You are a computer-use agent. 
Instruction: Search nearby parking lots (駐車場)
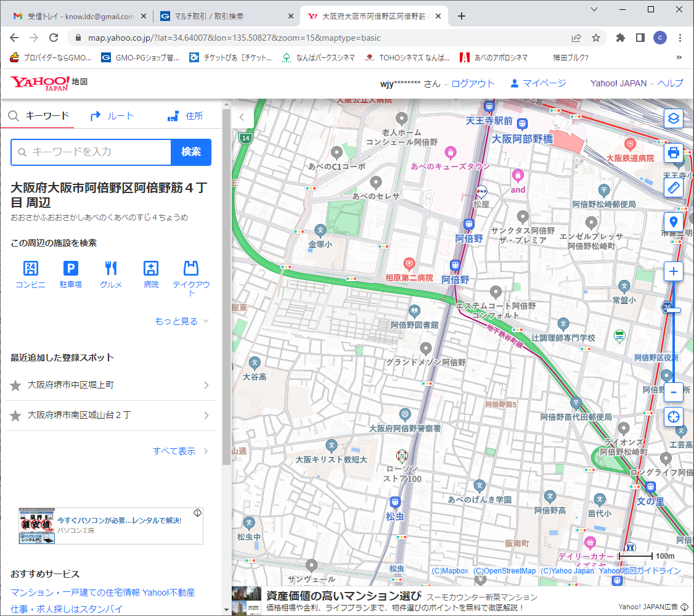click(71, 274)
